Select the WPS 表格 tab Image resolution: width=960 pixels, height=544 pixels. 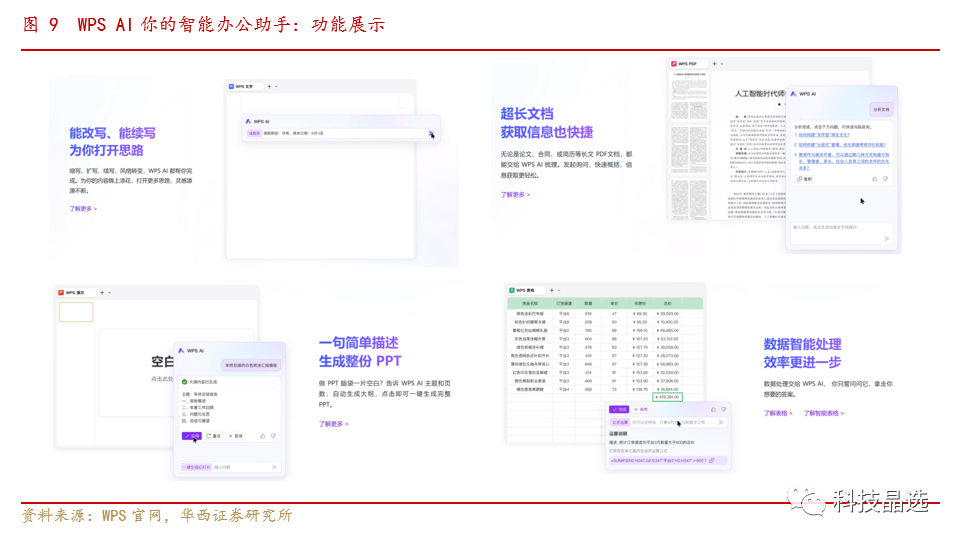[525, 290]
